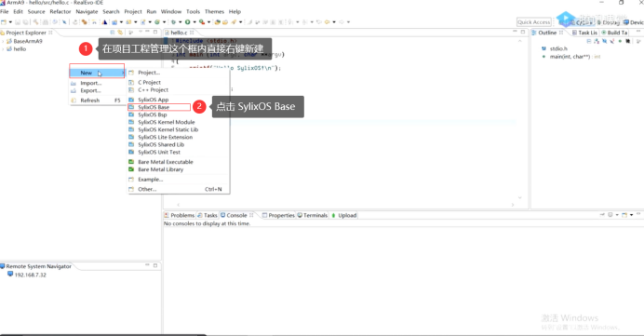
Task: Minimize the editor area
Action: tap(515, 32)
